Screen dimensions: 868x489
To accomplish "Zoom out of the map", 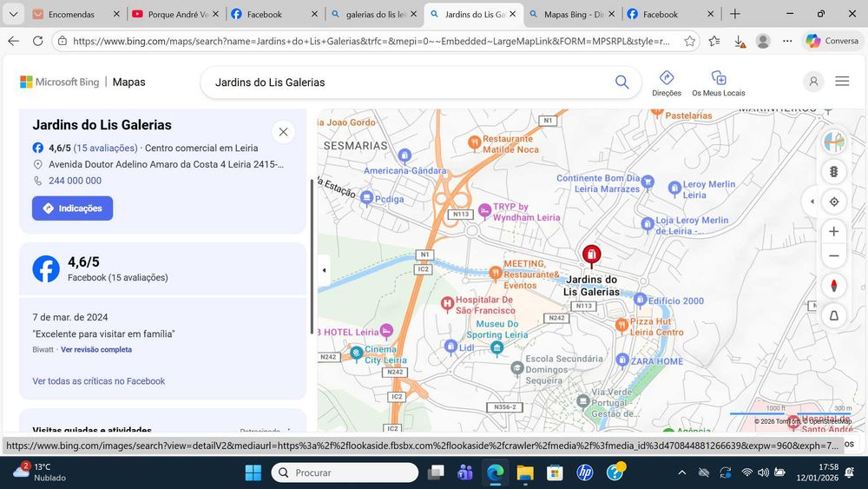I will click(833, 256).
